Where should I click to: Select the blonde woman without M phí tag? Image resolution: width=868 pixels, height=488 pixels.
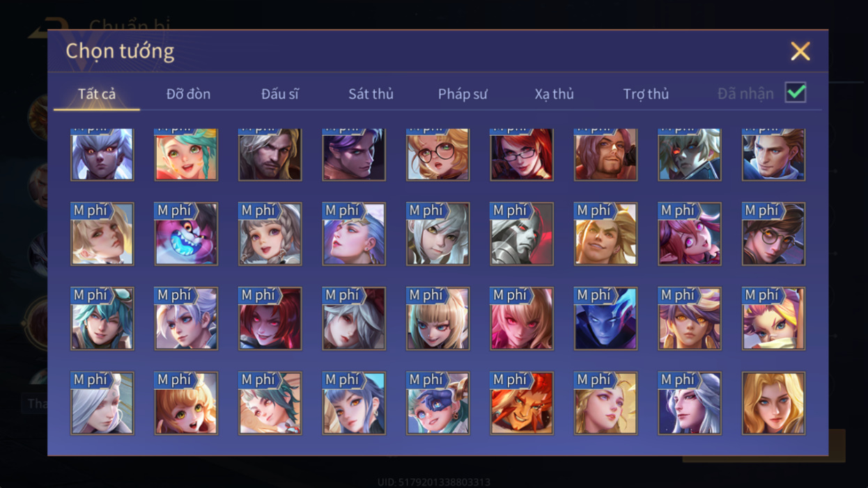(773, 404)
